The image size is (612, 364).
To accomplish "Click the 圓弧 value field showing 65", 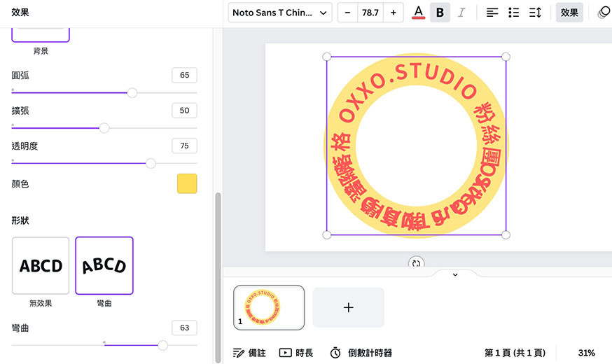I will coord(184,75).
